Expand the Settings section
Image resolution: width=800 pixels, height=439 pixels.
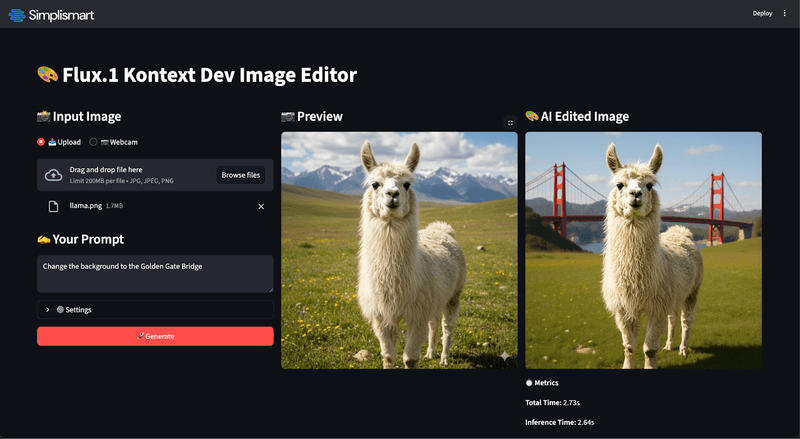[155, 309]
